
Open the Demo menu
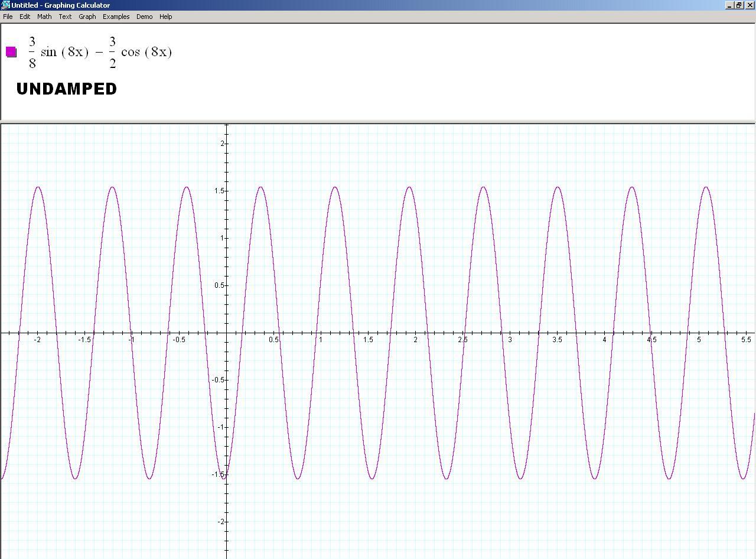tap(144, 17)
